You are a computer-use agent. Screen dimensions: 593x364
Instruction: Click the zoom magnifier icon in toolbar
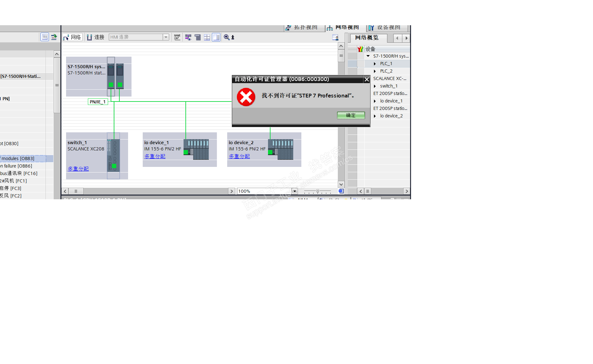pyautogui.click(x=227, y=37)
